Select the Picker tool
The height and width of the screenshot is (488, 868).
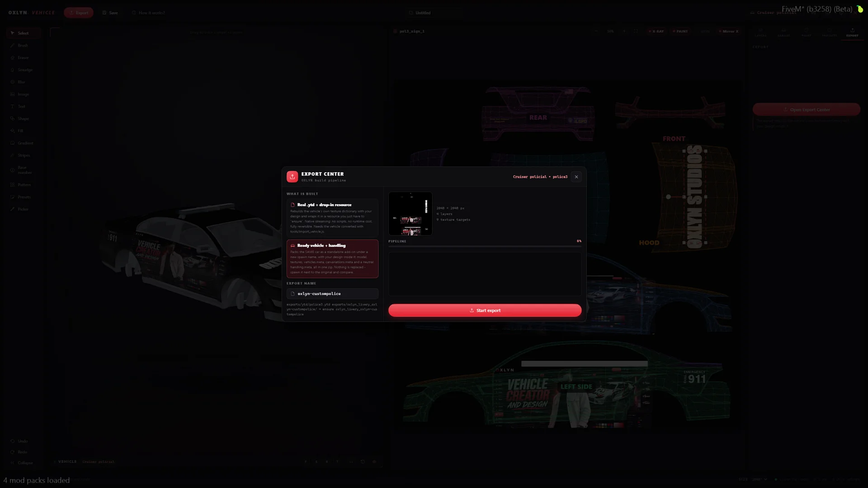[x=24, y=209]
